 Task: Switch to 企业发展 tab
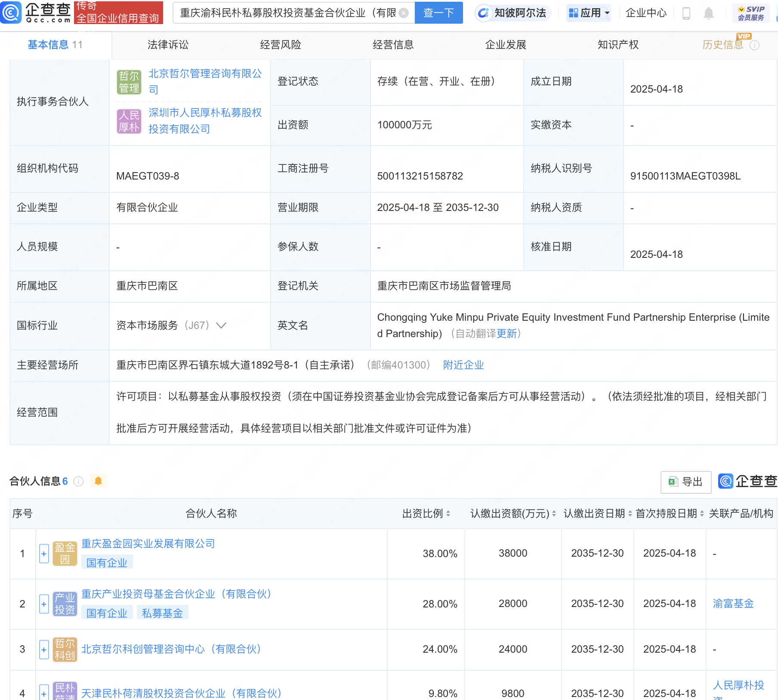[506, 45]
